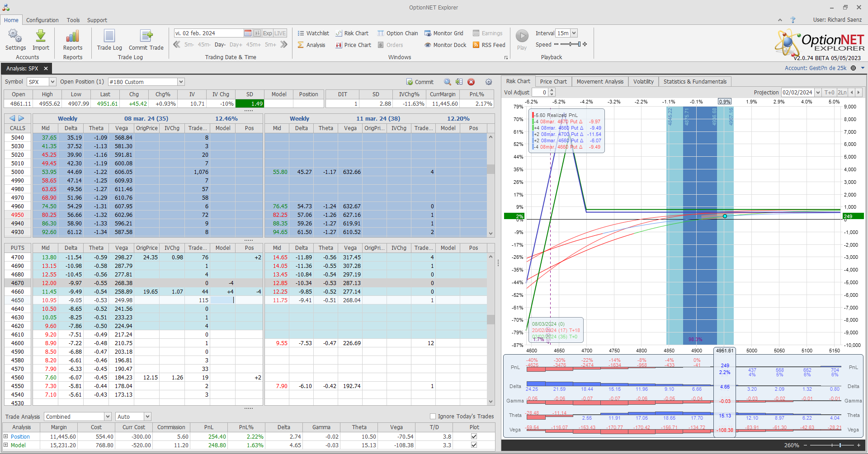Open the Trade Analysis Combined dropdown
Screen dimensions: 868x454
[108, 417]
